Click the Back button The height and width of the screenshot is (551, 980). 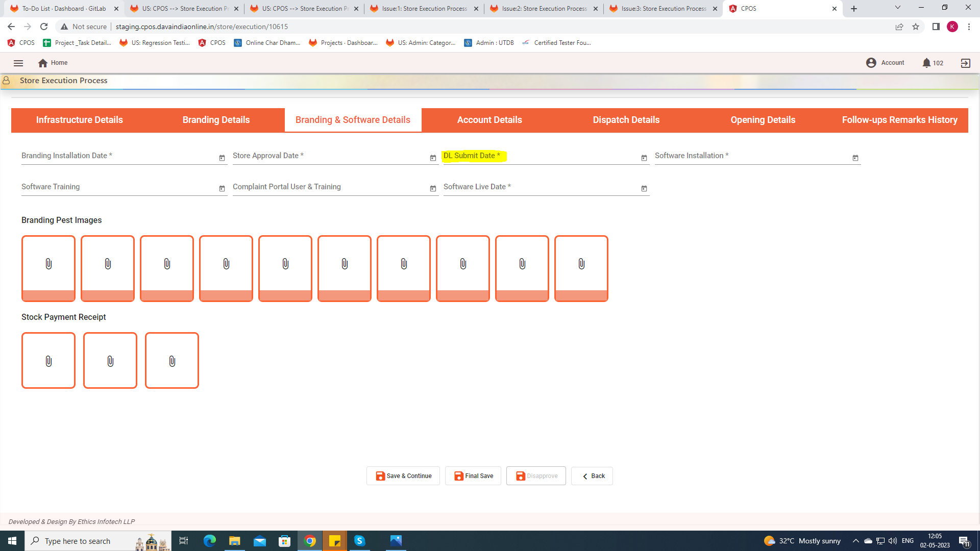pos(592,476)
